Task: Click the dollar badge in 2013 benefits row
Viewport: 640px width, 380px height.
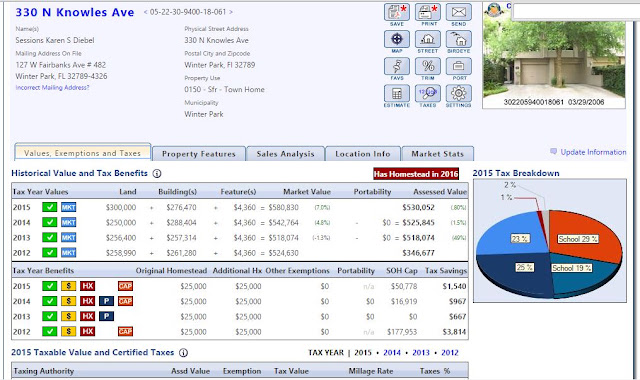Action: pyautogui.click(x=69, y=316)
